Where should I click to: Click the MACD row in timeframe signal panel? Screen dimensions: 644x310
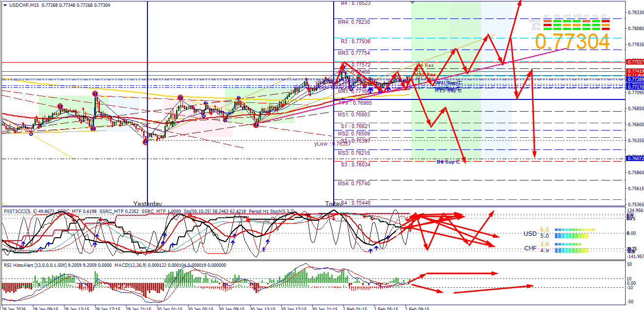point(569,21)
